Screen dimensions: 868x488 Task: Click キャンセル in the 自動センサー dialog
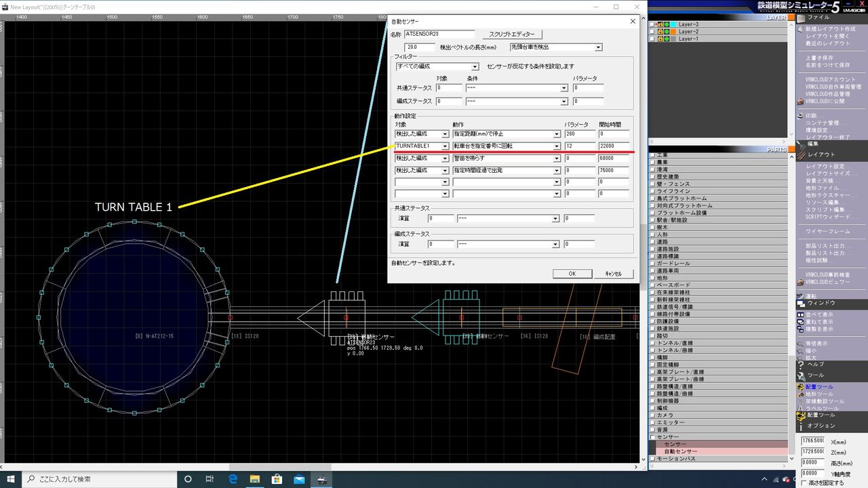tap(614, 274)
